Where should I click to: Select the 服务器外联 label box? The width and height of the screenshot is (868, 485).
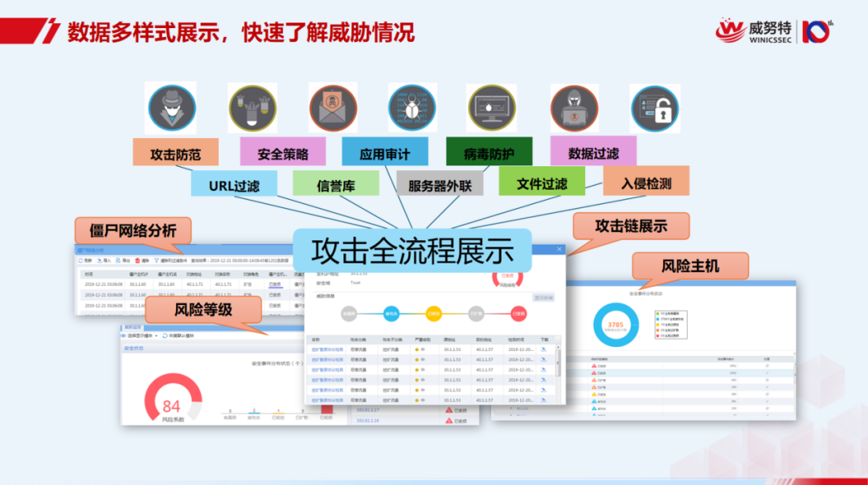point(440,184)
